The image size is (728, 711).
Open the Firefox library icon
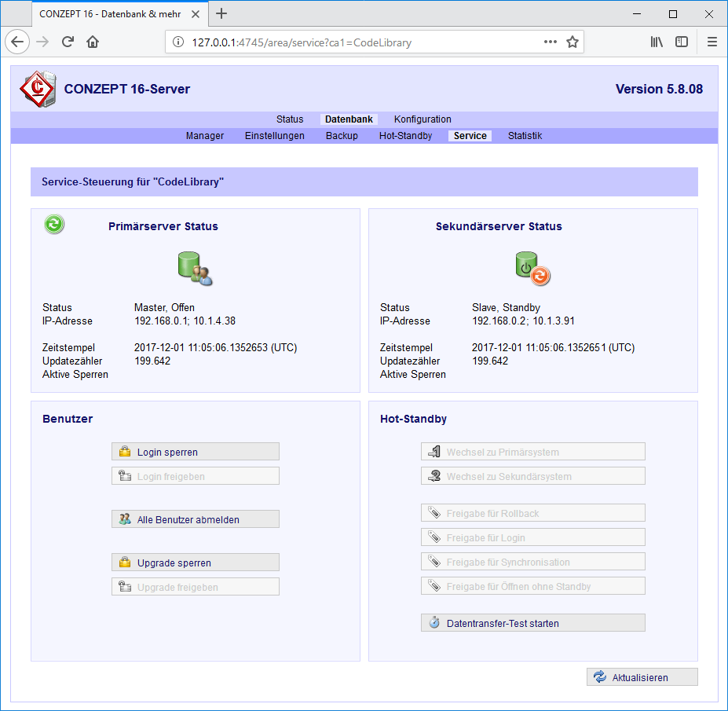[657, 42]
